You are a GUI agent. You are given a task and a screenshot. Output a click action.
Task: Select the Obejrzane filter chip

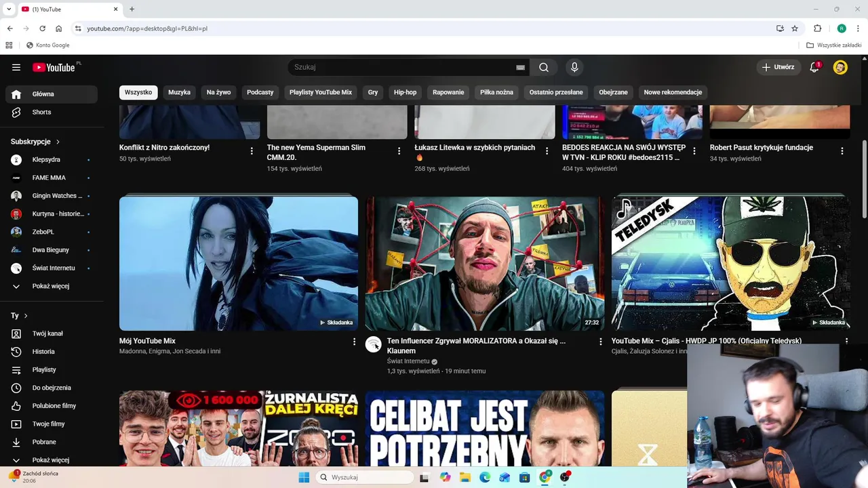(613, 92)
